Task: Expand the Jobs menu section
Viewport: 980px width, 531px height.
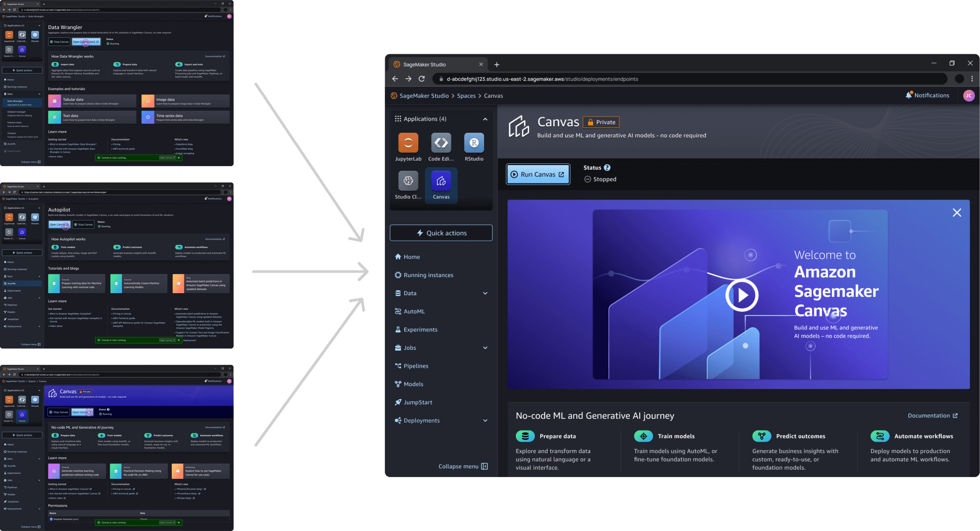Action: pos(485,348)
